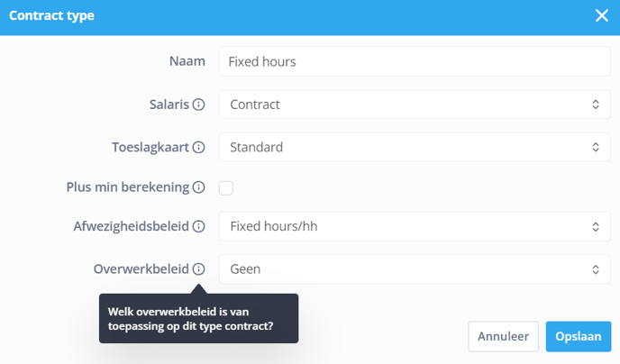Click the Afwezigheidsbeleid info icon
This screenshot has height=364, width=620.
tap(198, 226)
